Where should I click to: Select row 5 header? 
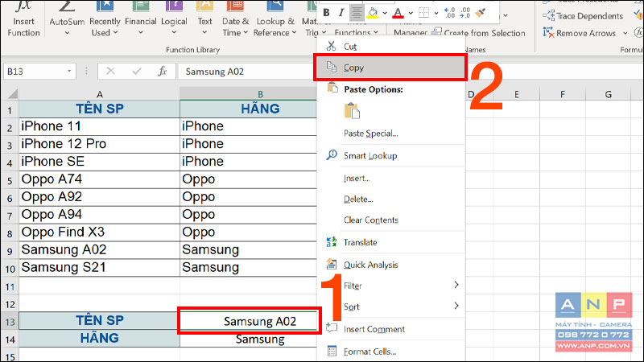tap(10, 179)
